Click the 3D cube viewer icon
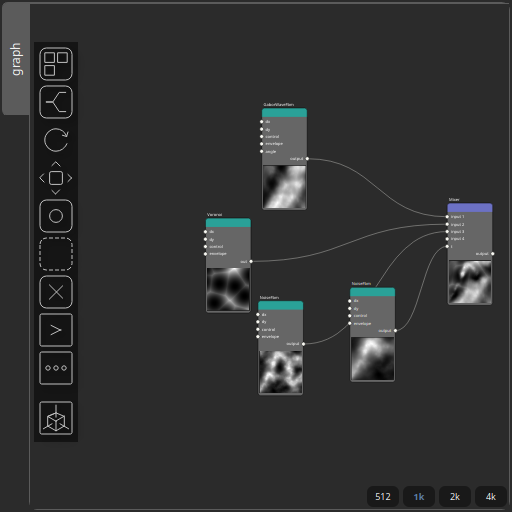512x512 pixels. [56, 418]
